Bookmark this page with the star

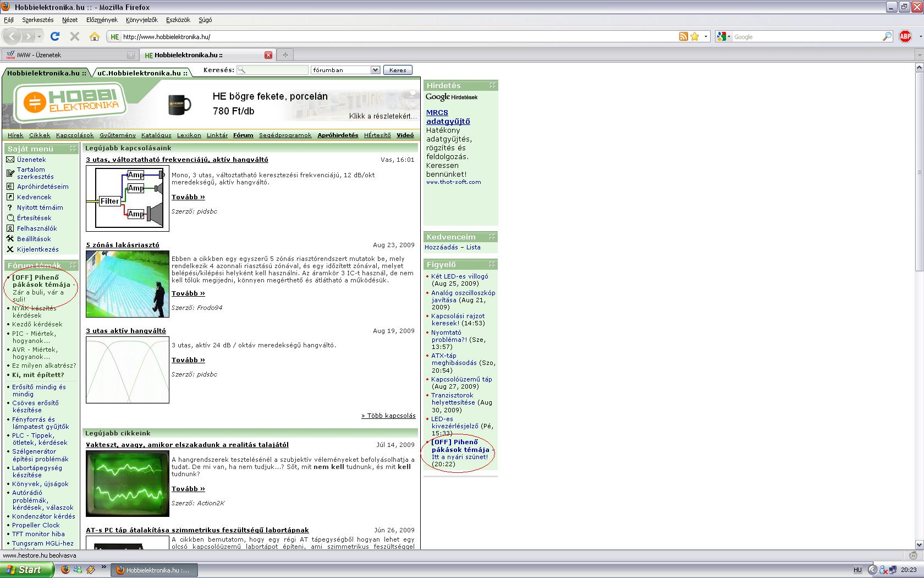(695, 36)
